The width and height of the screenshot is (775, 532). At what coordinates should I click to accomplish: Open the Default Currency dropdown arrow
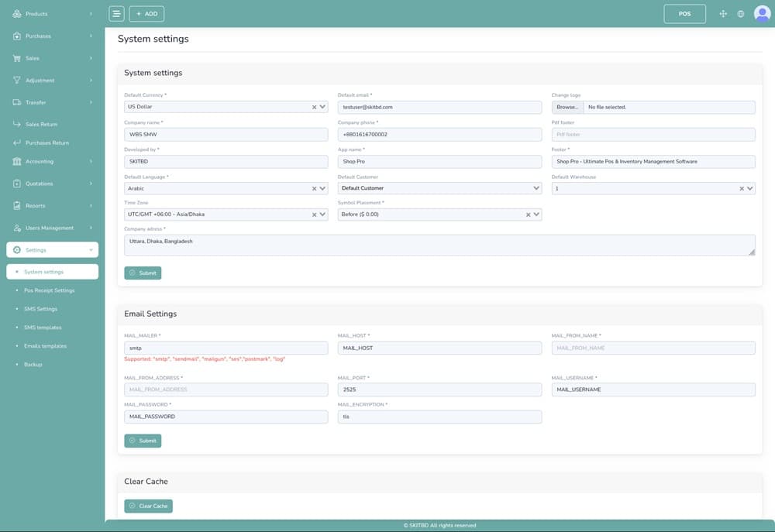tap(322, 108)
